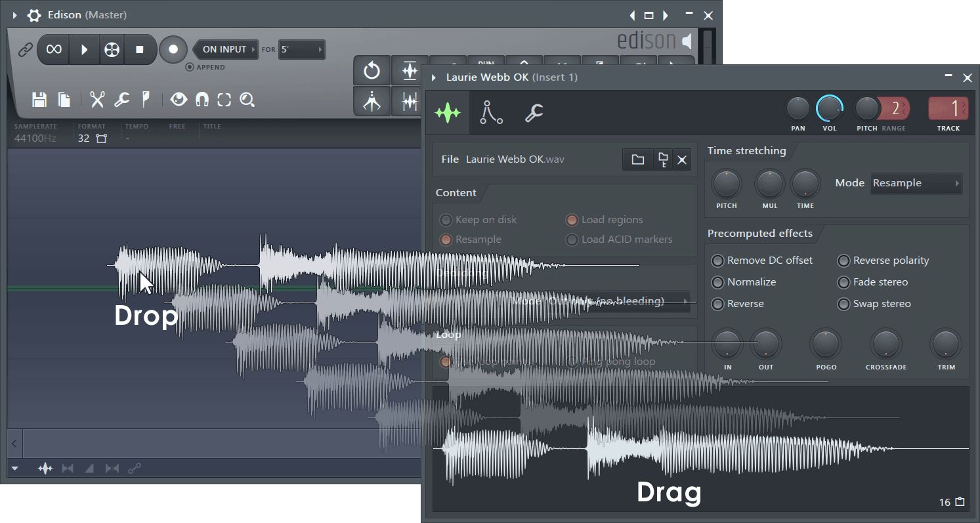Click the 16-bit format indicator on the preview
Screen dimensions: 980x523
pyautogui.click(x=952, y=502)
